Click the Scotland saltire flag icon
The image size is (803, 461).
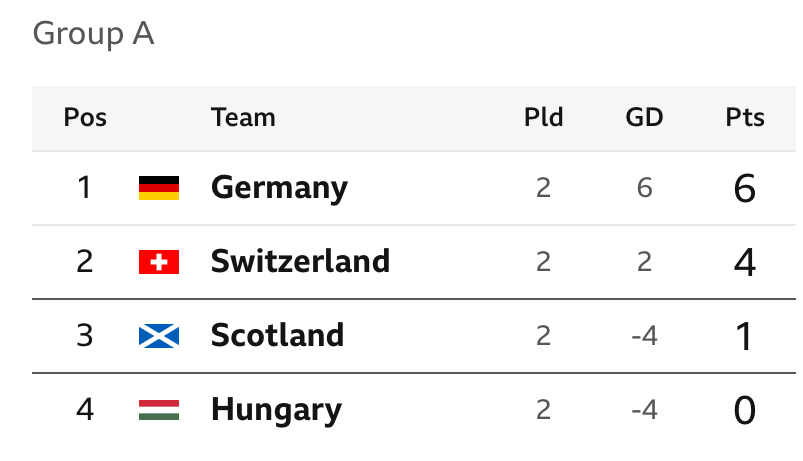pyautogui.click(x=159, y=336)
